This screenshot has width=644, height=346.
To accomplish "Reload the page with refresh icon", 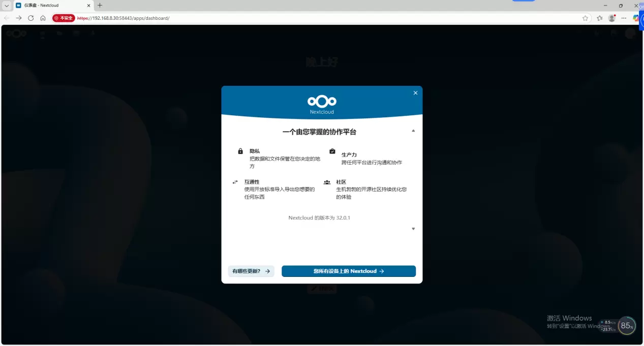I will 30,18.
